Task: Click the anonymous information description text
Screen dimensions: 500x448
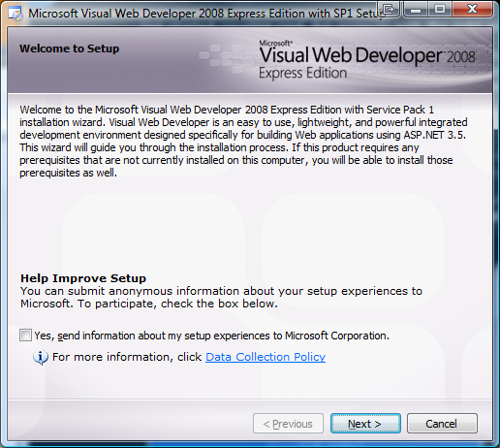Action: pyautogui.click(x=221, y=298)
